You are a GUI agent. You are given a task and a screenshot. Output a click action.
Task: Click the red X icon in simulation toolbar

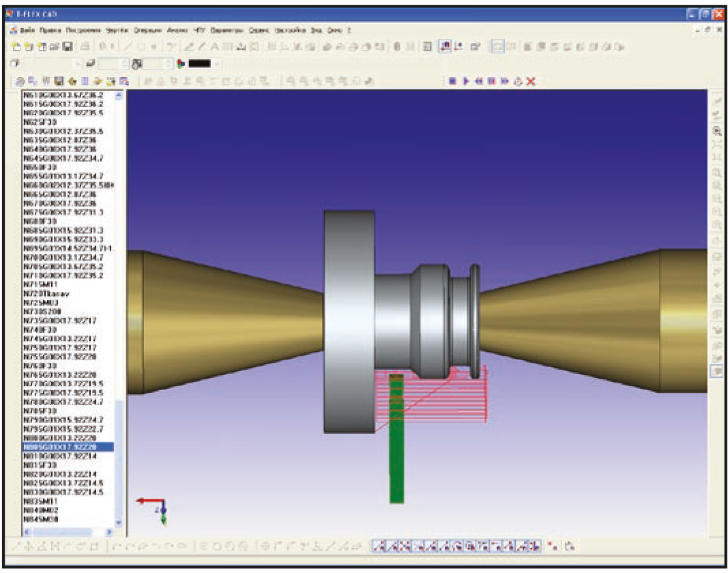(531, 81)
